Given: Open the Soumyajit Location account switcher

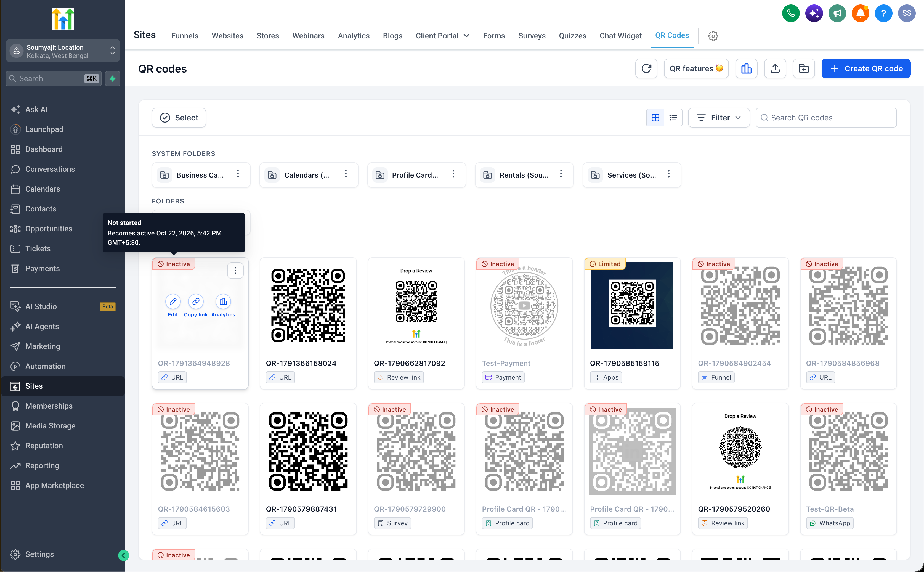Looking at the screenshot, I should [x=63, y=51].
